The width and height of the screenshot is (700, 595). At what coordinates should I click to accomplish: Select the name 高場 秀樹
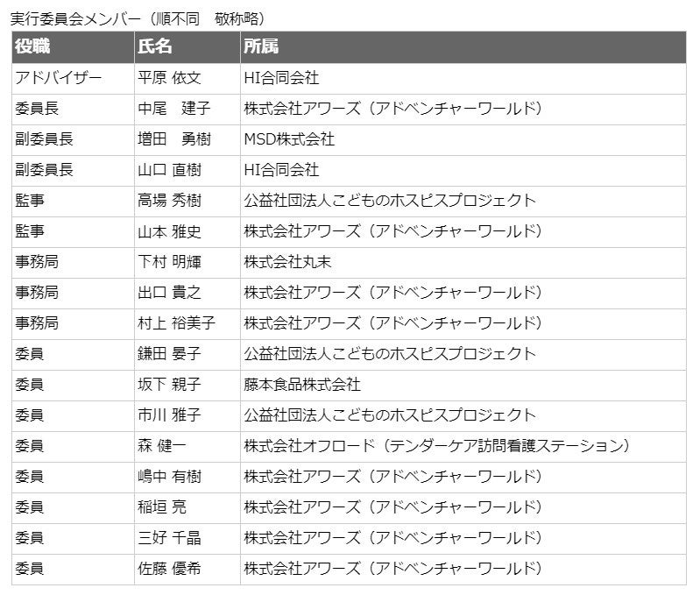click(169, 201)
